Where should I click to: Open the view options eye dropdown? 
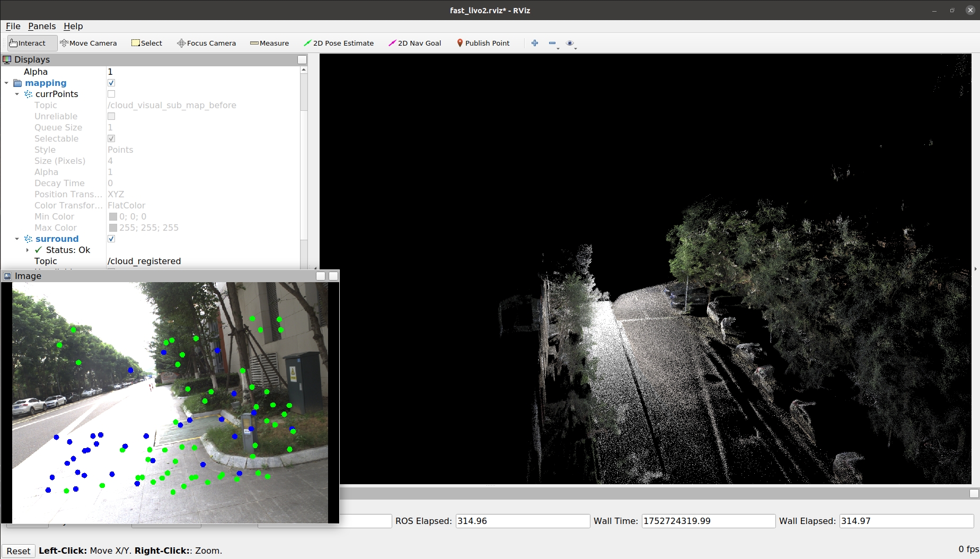click(571, 43)
